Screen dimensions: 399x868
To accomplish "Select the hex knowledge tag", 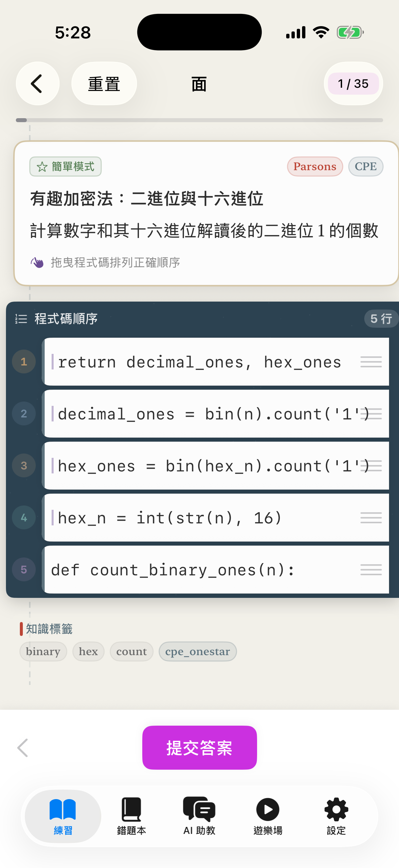I will (x=88, y=651).
